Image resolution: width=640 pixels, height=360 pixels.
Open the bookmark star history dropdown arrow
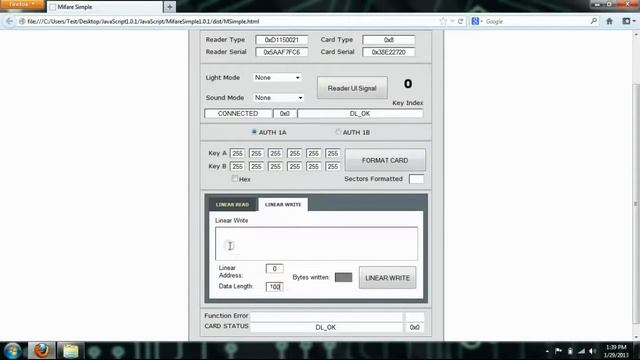452,21
